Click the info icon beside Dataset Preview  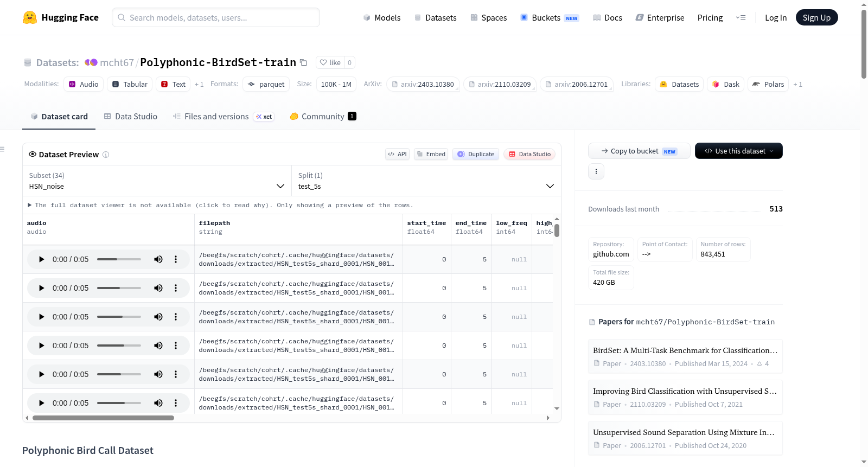106,155
